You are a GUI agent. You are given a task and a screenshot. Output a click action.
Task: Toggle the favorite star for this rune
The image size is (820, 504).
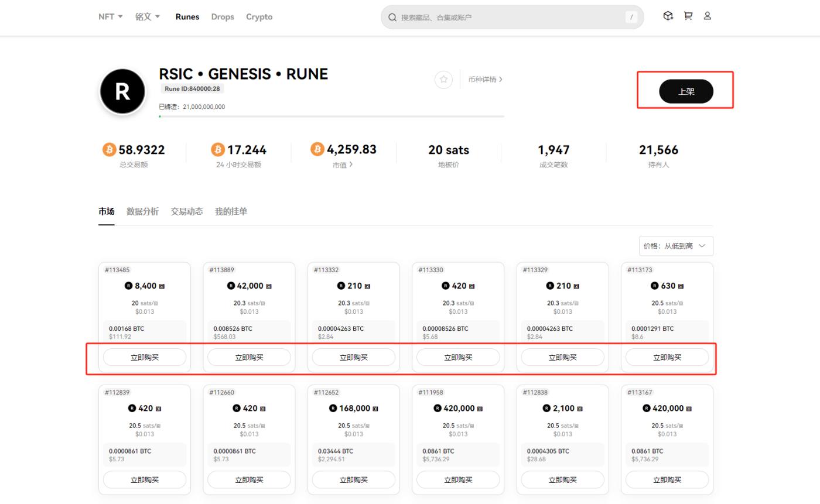click(443, 80)
